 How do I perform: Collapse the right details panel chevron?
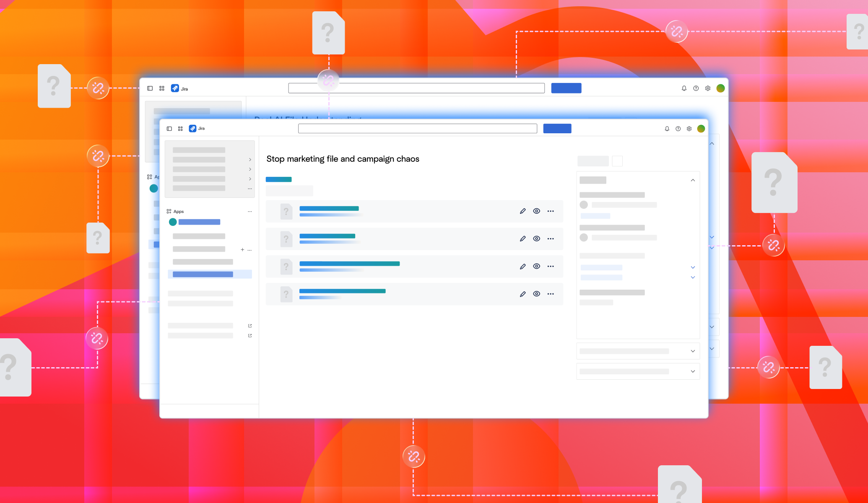(693, 180)
